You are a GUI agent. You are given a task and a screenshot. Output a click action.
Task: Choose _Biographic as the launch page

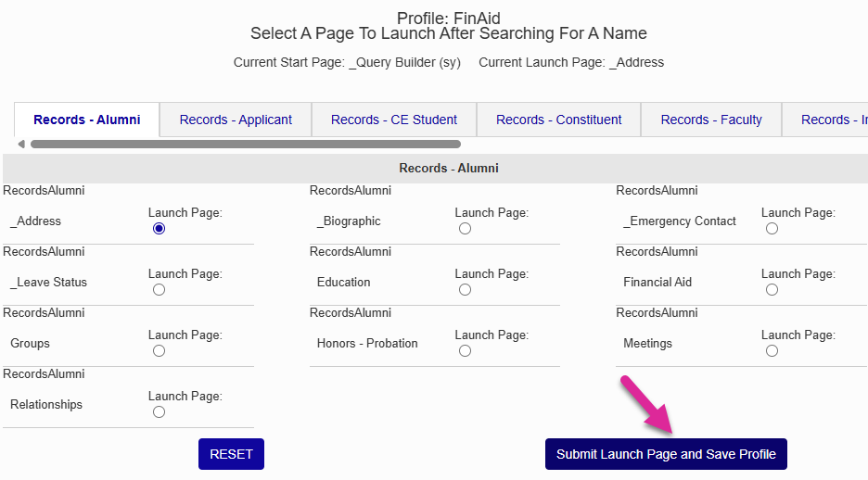pos(465,229)
